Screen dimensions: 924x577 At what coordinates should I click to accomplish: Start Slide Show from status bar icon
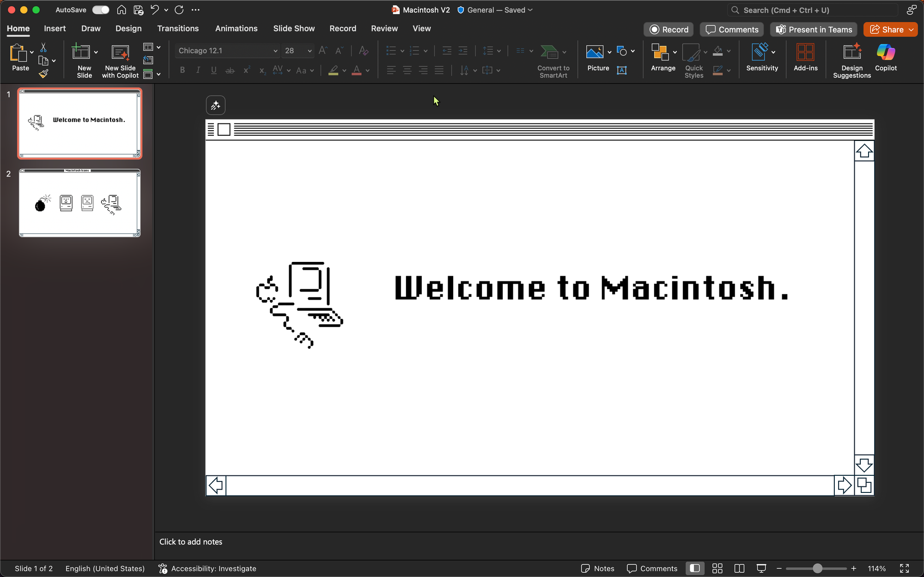(761, 568)
